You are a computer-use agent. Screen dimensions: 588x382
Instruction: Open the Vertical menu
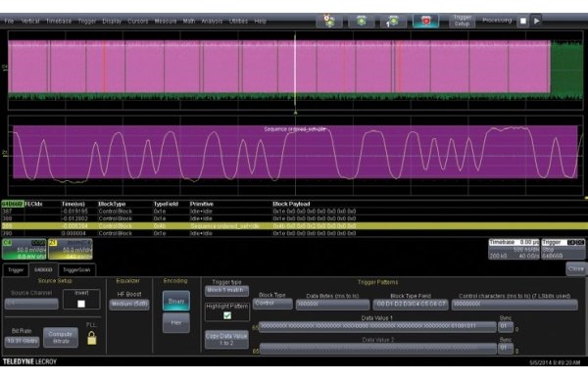pyautogui.click(x=30, y=21)
